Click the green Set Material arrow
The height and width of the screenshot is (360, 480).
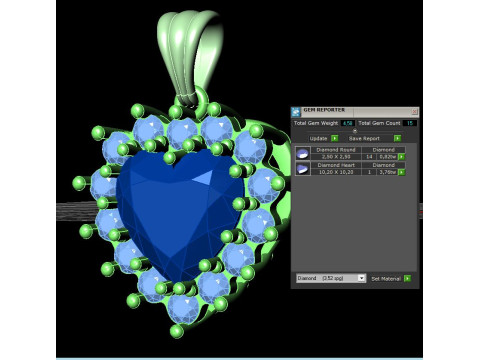[x=407, y=278]
